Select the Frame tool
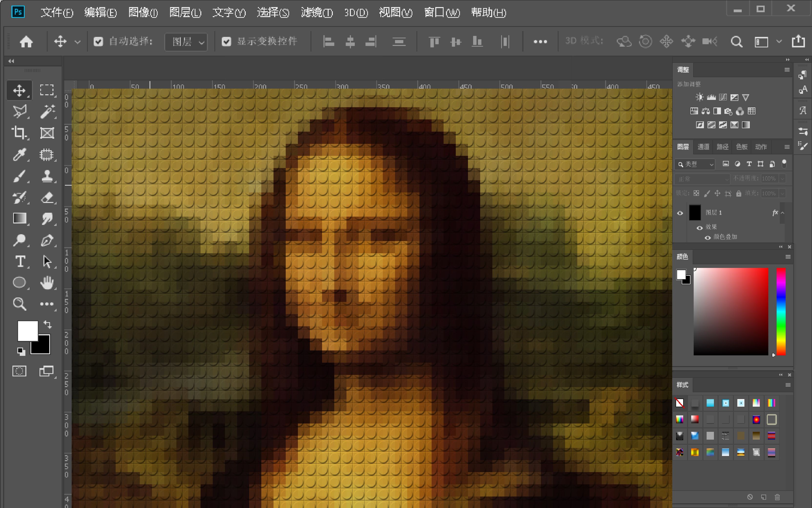Viewport: 812px width, 508px height. click(47, 133)
